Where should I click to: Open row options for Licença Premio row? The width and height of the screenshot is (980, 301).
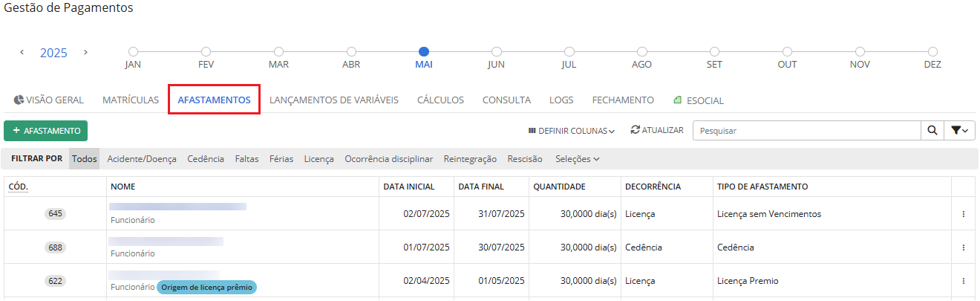click(x=963, y=281)
